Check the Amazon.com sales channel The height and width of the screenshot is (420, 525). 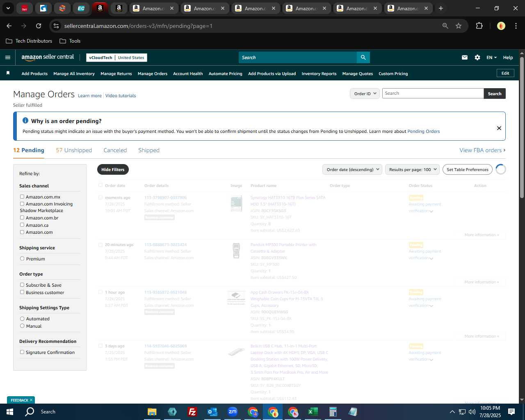pyautogui.click(x=22, y=232)
